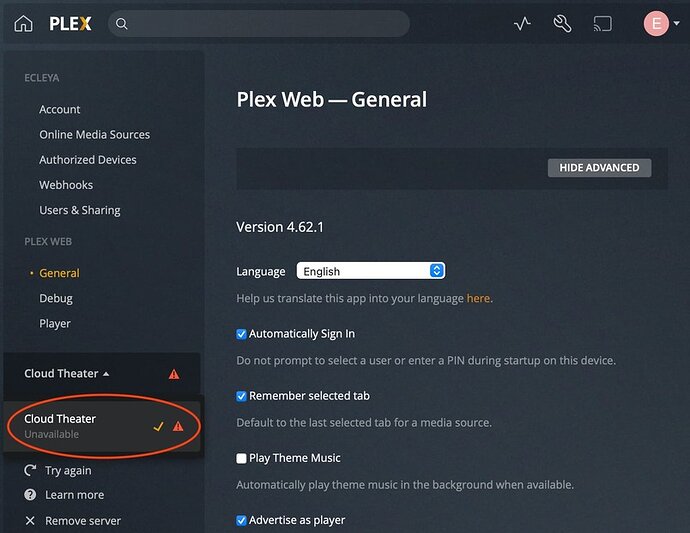Open Settings wrench icon

tap(562, 24)
